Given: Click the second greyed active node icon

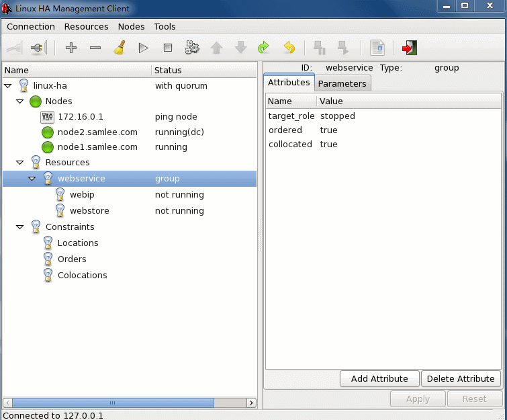Looking at the screenshot, I should tap(343, 48).
